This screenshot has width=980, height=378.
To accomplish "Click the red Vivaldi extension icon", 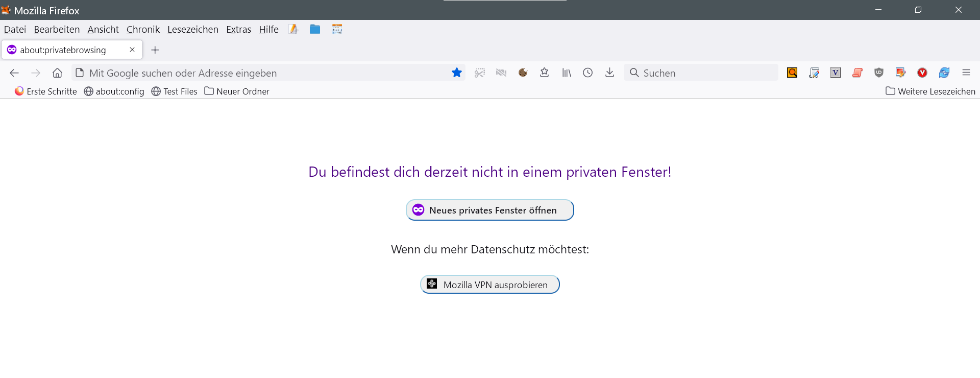I will [x=922, y=73].
